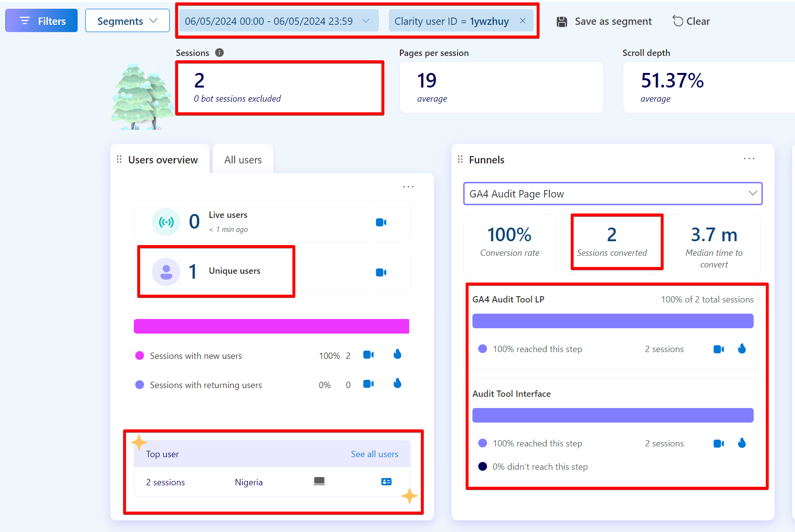Expand the Segments dropdown

point(127,20)
